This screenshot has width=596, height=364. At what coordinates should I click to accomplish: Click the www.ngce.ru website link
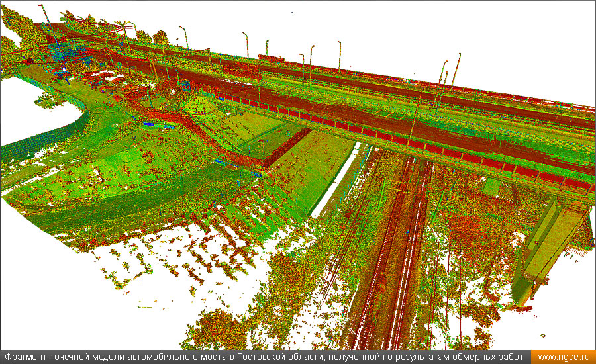click(x=564, y=357)
